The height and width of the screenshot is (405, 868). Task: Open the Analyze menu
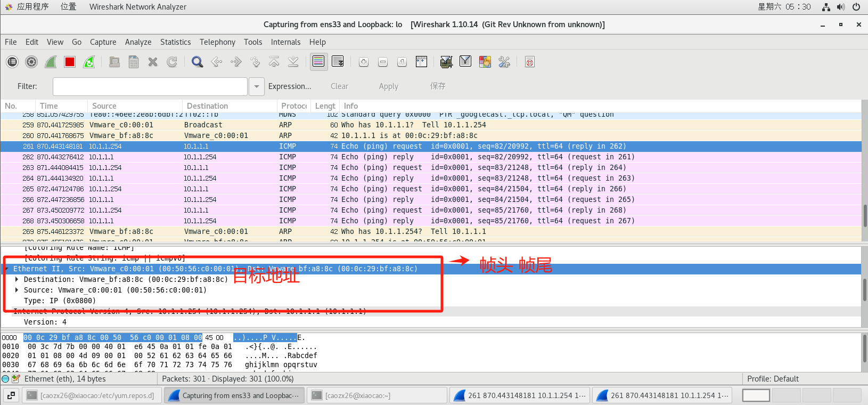tap(138, 42)
